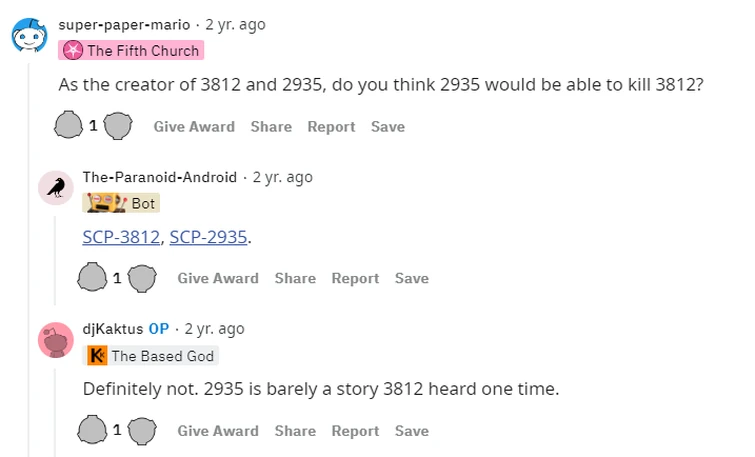Upvote super-paper-mario's comment
The width and height of the screenshot is (755, 457).
coord(69,126)
